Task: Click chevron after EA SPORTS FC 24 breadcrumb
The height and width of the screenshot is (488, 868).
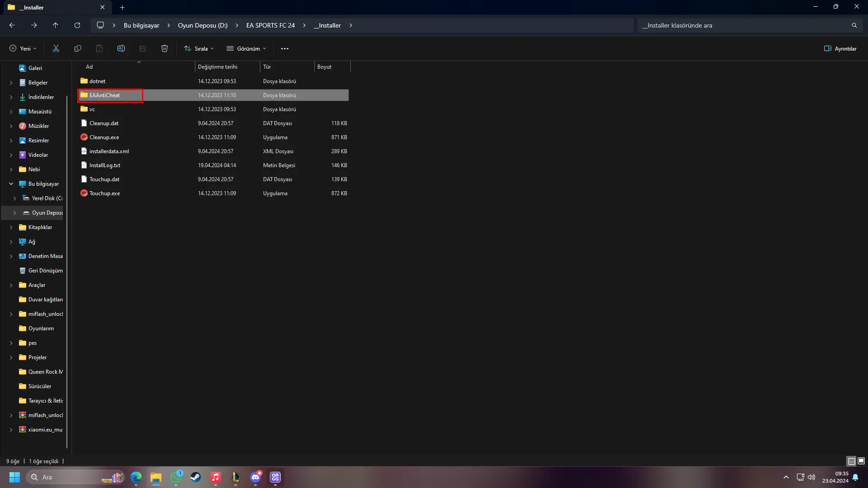Action: pyautogui.click(x=304, y=25)
